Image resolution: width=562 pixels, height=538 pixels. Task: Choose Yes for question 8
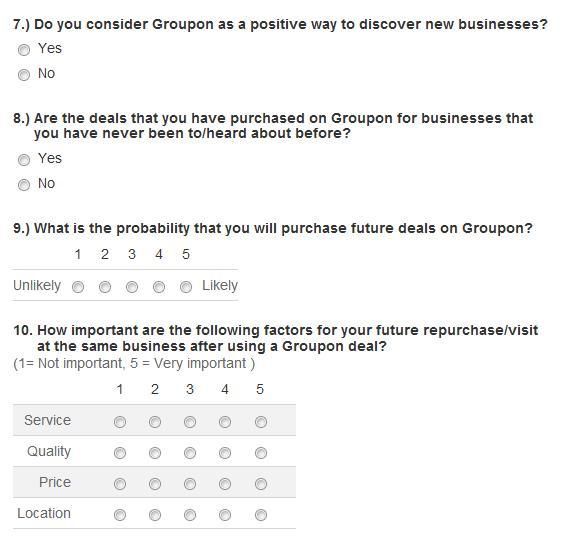pos(24,160)
